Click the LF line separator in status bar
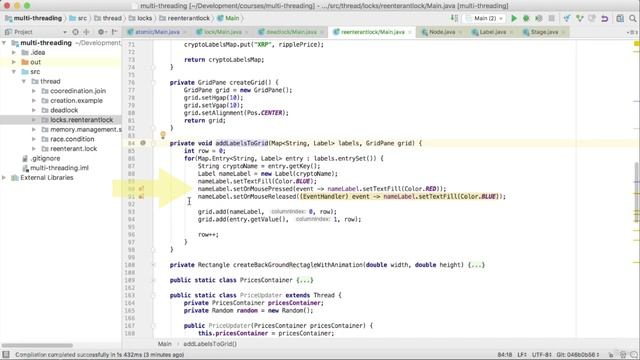Screen dimensions: 640x360 [522, 355]
